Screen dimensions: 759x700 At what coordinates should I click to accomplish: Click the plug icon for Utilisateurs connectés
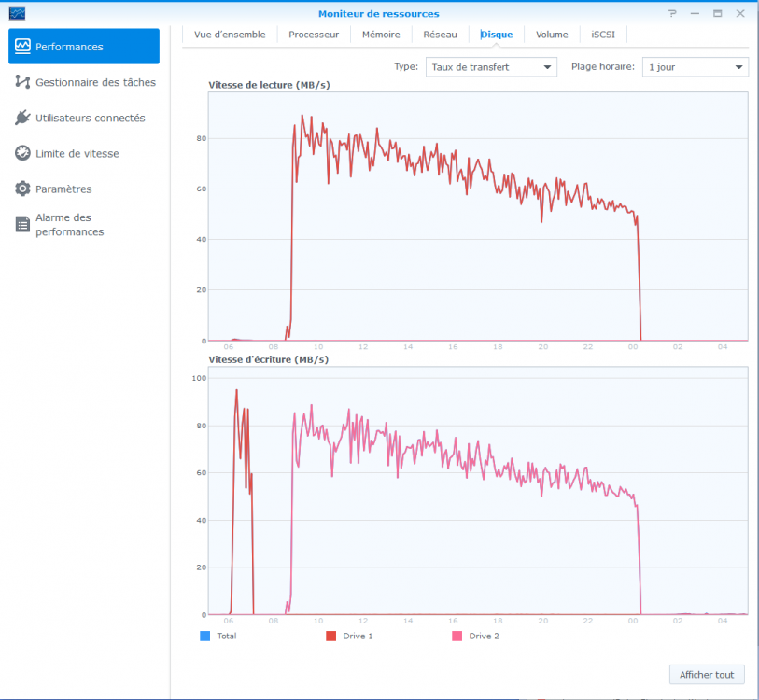[x=23, y=118]
